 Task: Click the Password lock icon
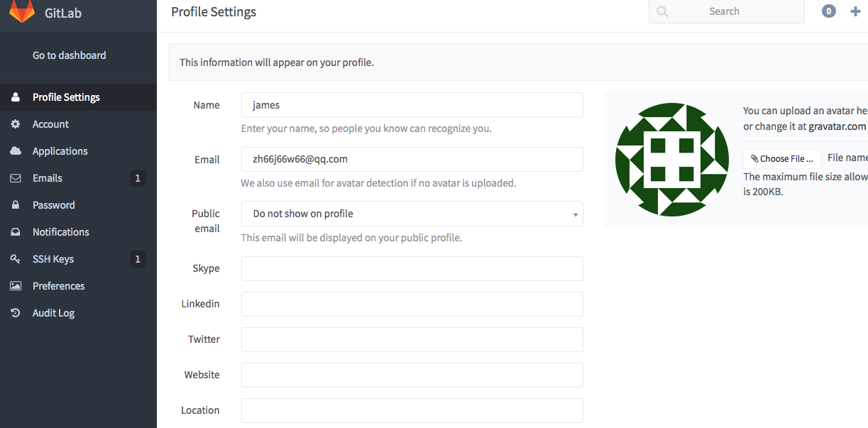16,205
